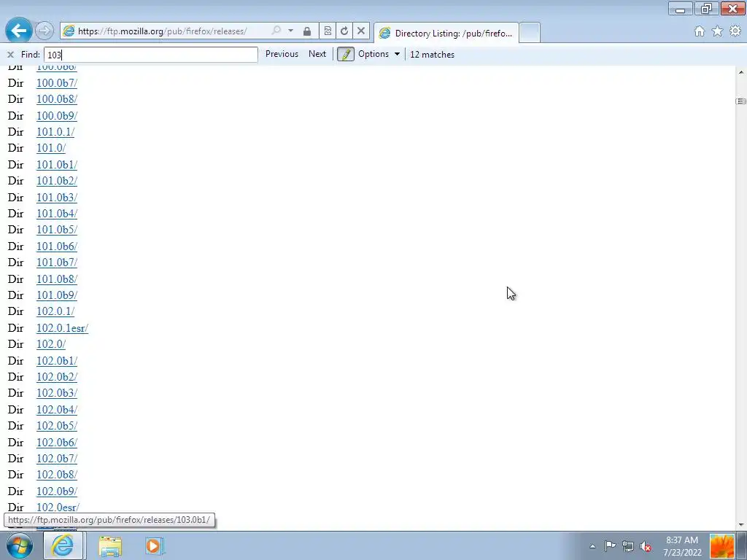Jump to Previous match
The width and height of the screenshot is (747, 560).
click(x=282, y=54)
